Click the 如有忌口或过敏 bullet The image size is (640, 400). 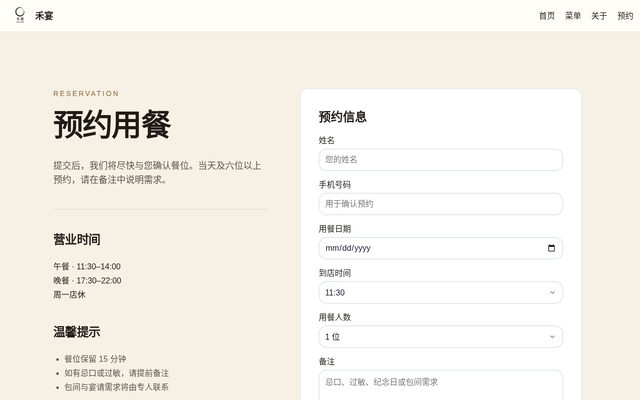click(116, 373)
